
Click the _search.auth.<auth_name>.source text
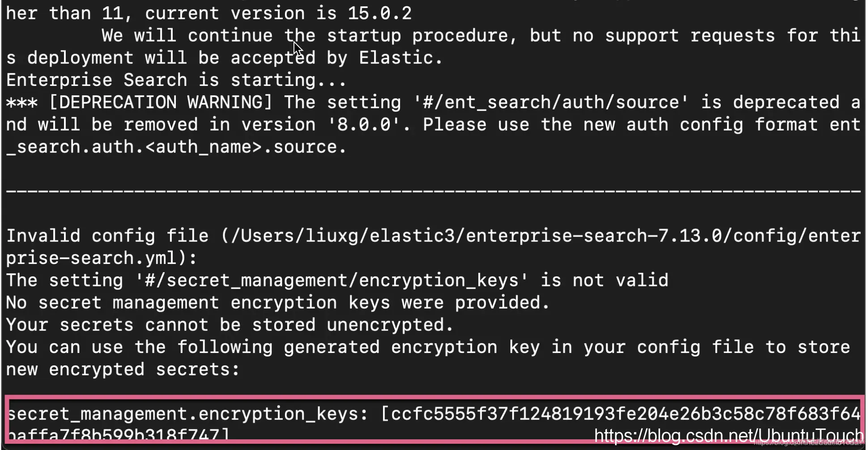(x=176, y=147)
